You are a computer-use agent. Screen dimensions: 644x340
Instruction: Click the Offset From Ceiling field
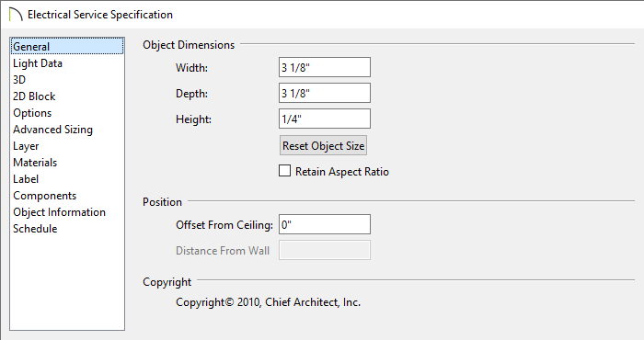325,224
